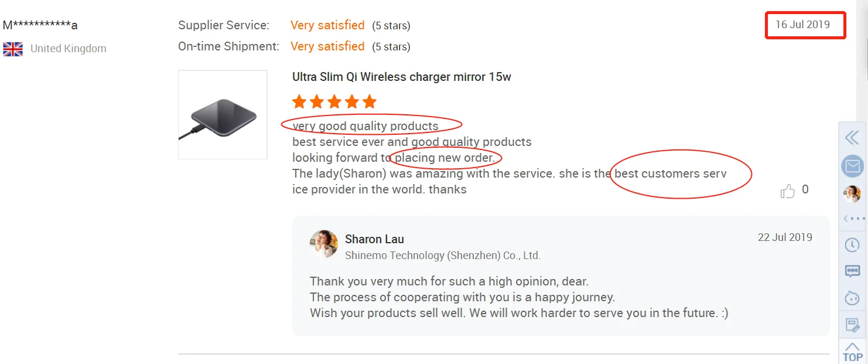Expand the ellipsis more options in sidebar
This screenshot has height=364, width=868.
pyautogui.click(x=853, y=219)
